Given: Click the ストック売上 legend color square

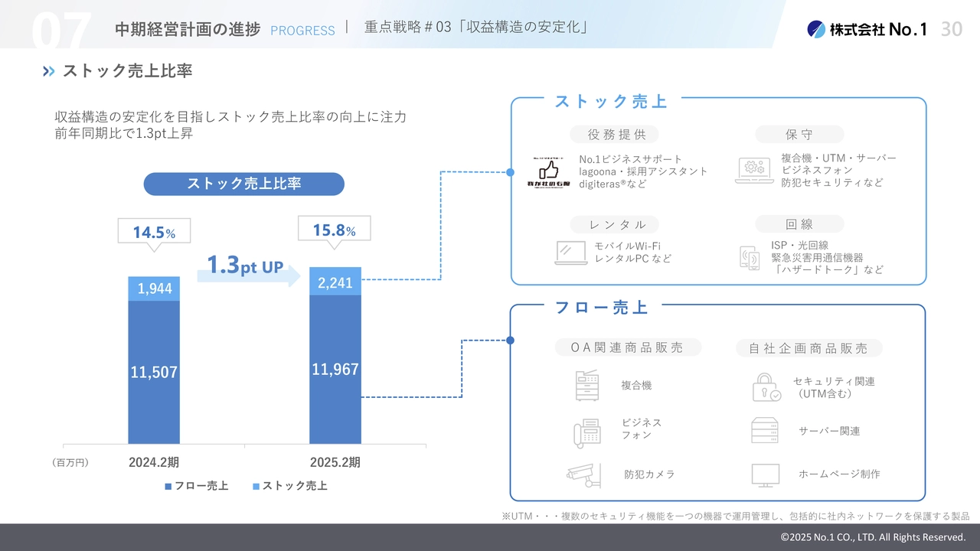Looking at the screenshot, I should click(256, 486).
